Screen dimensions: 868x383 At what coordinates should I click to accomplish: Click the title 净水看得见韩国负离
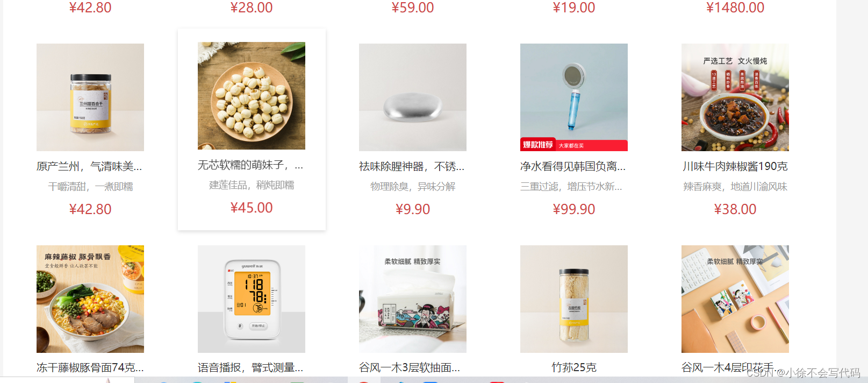click(x=573, y=166)
